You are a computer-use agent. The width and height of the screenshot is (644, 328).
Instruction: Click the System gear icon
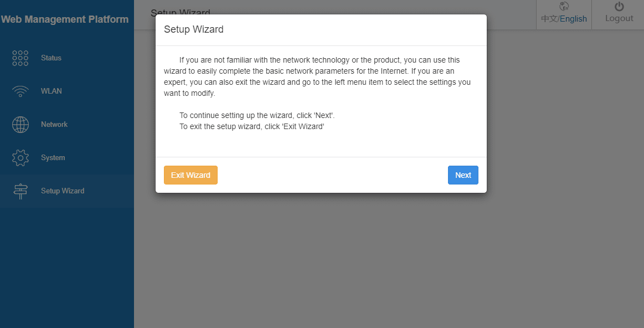tap(20, 158)
